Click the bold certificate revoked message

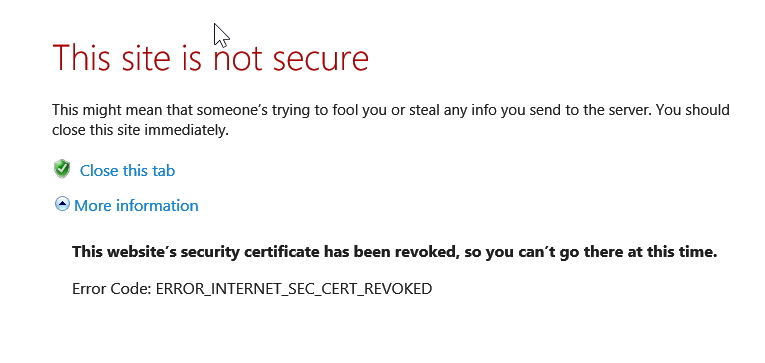(x=394, y=252)
